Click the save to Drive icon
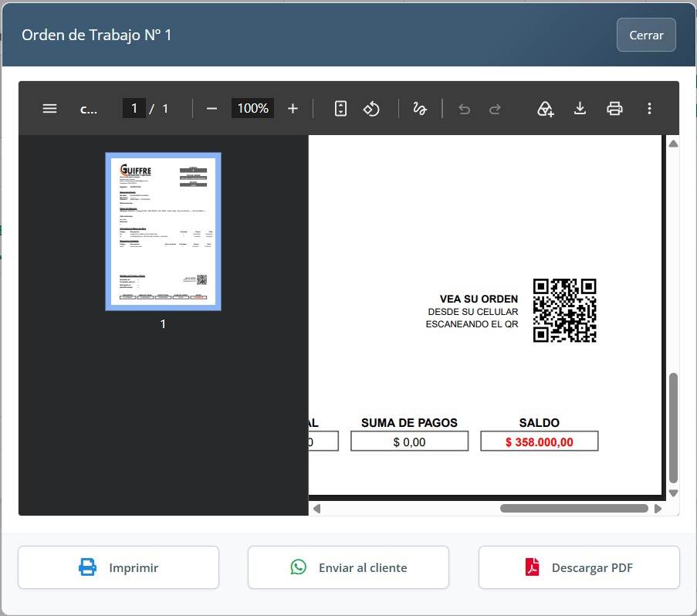 click(546, 109)
